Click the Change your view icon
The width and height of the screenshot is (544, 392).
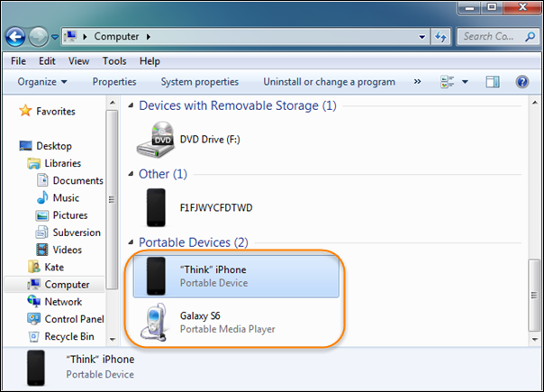(x=447, y=82)
